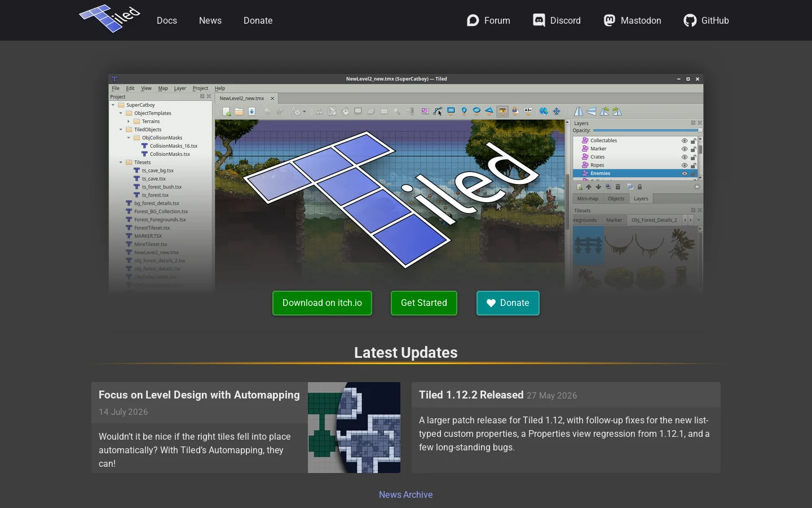Viewport: 812px width, 508px height.
Task: Select the Insert Text 'Abc' tool icon
Action: point(528,111)
